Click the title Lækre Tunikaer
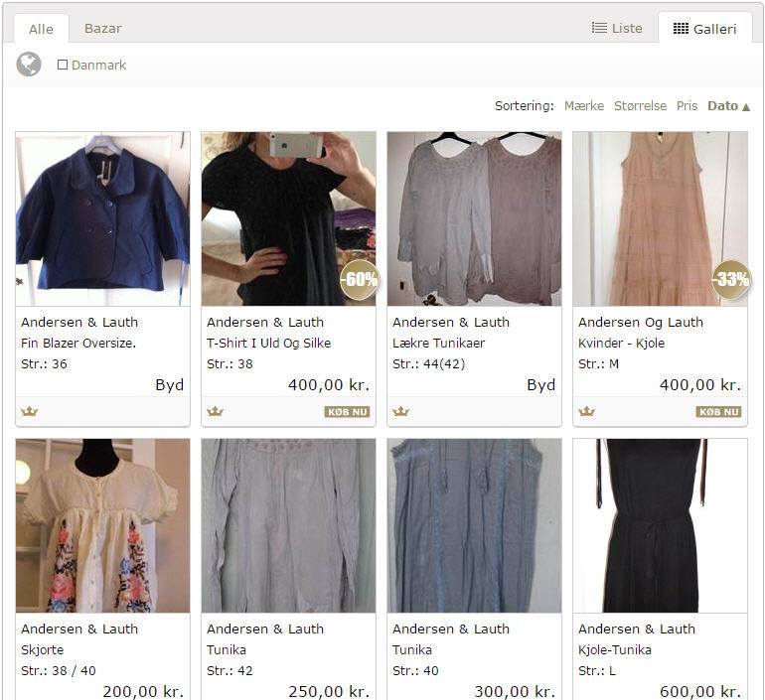The image size is (765, 700). (438, 344)
